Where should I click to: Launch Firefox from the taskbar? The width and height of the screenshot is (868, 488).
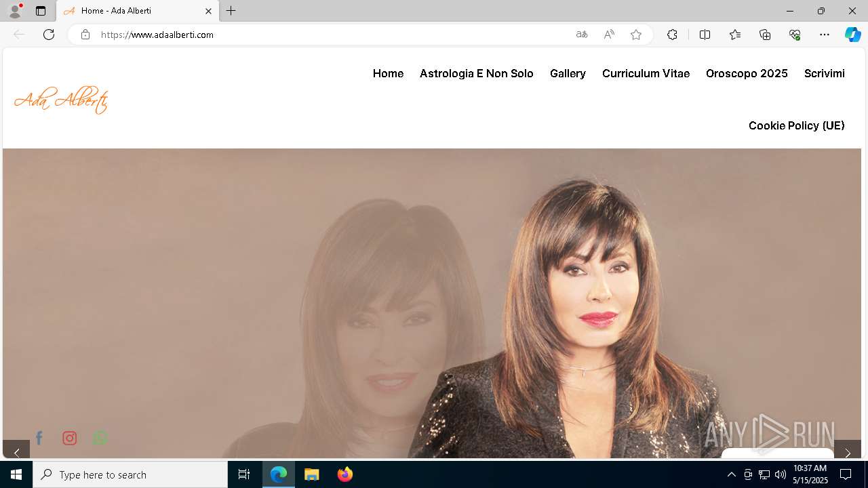344,474
